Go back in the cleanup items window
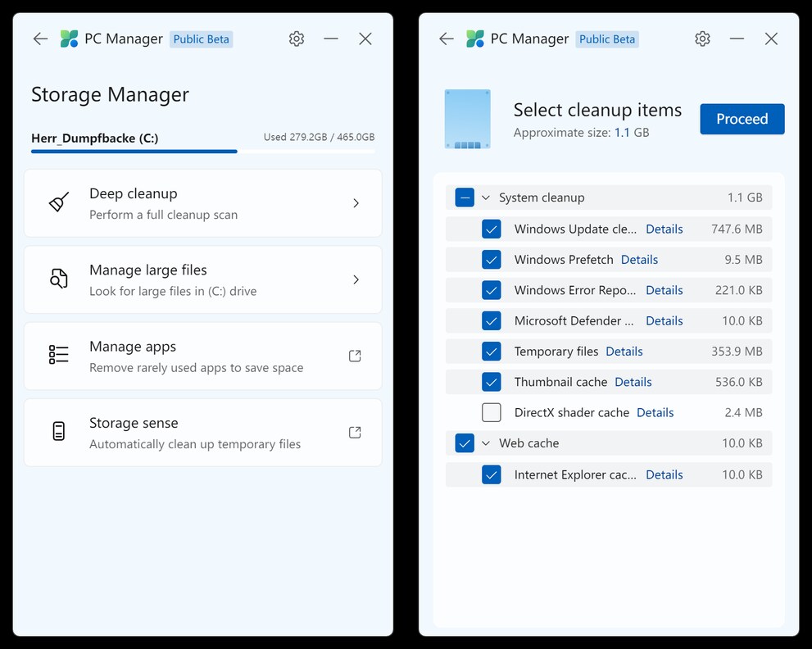 [x=447, y=39]
